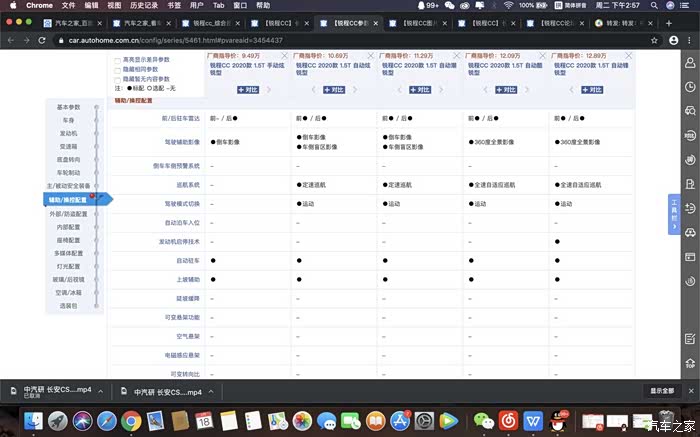
Task: Click the browser back arrow
Action: [x=11, y=38]
